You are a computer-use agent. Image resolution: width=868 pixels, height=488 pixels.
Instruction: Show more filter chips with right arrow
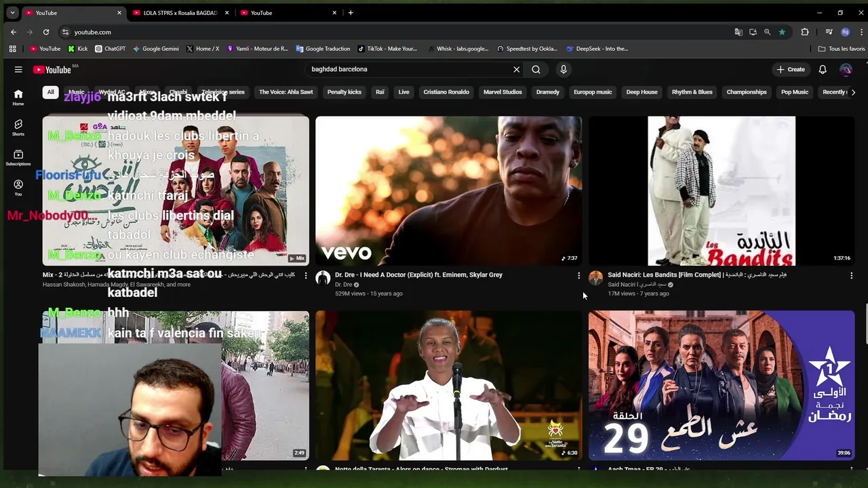click(853, 92)
